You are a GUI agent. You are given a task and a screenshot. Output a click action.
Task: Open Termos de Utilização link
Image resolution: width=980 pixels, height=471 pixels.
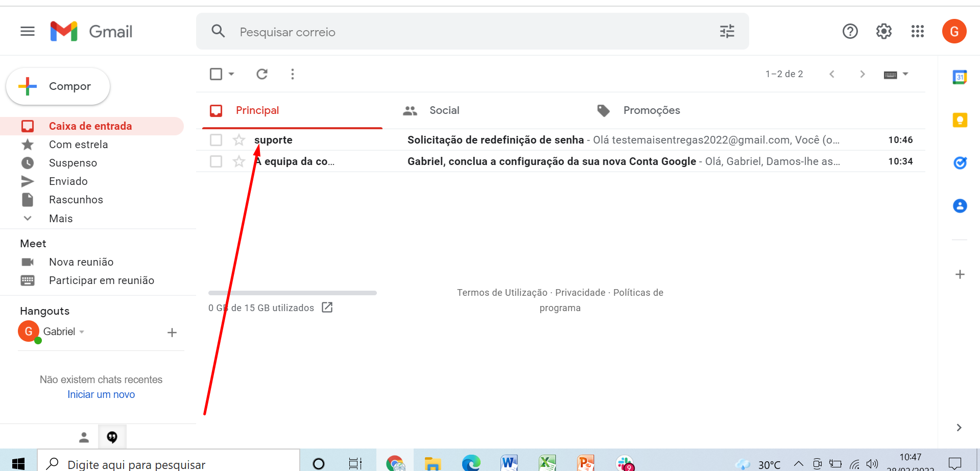click(x=502, y=293)
